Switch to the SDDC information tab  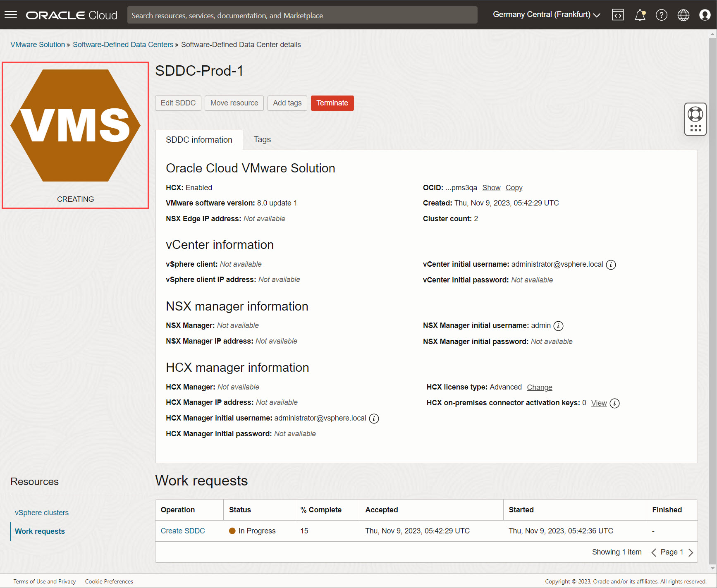199,140
